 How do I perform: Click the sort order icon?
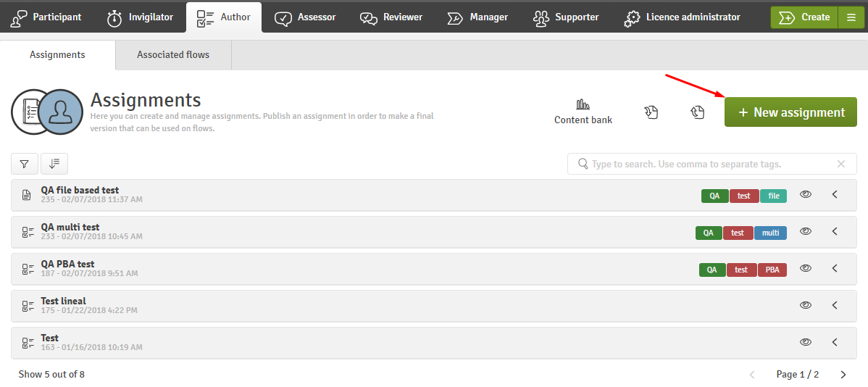pos(54,164)
